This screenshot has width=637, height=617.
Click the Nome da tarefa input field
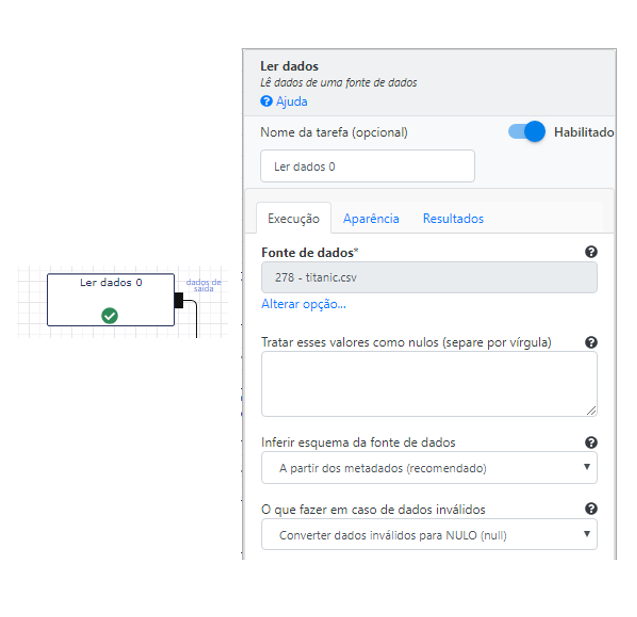[x=367, y=166]
